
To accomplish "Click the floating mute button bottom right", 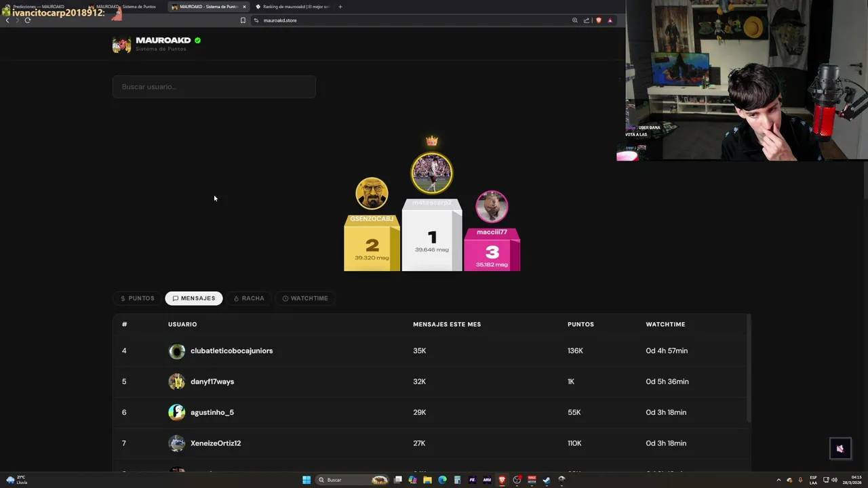I will click(x=840, y=449).
